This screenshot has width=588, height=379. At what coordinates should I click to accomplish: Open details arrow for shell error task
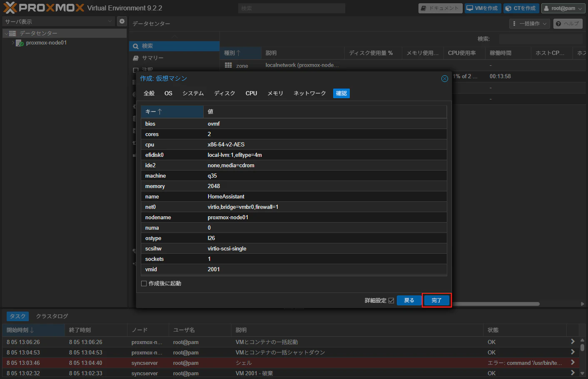(x=573, y=362)
